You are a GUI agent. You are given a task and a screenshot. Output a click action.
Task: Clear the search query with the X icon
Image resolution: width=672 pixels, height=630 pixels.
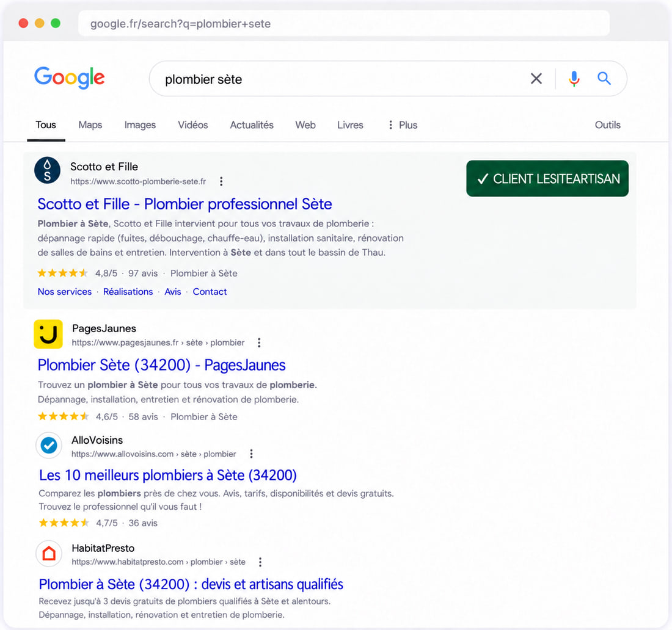point(536,79)
